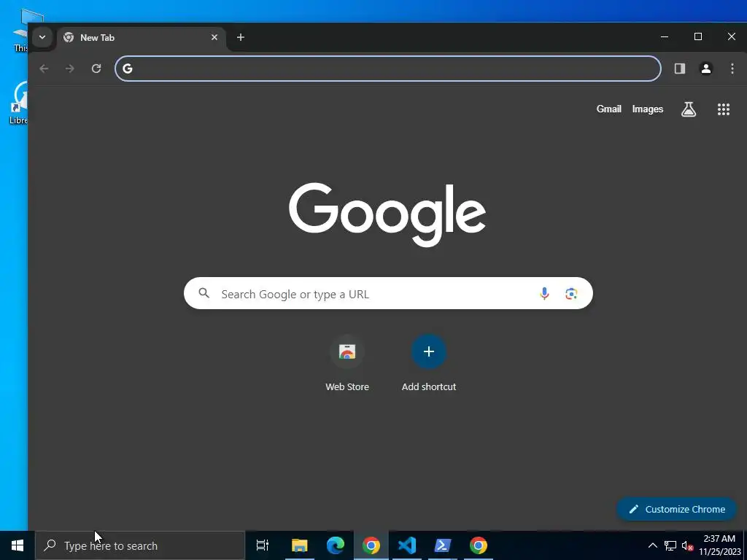Open the Google apps grid
Image resolution: width=747 pixels, height=560 pixels.
724,109
